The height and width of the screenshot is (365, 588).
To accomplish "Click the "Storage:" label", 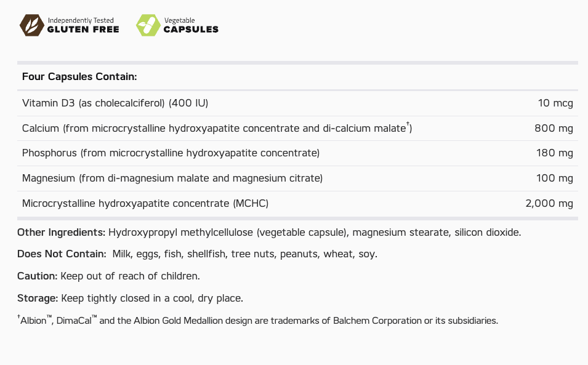I will [x=38, y=298].
